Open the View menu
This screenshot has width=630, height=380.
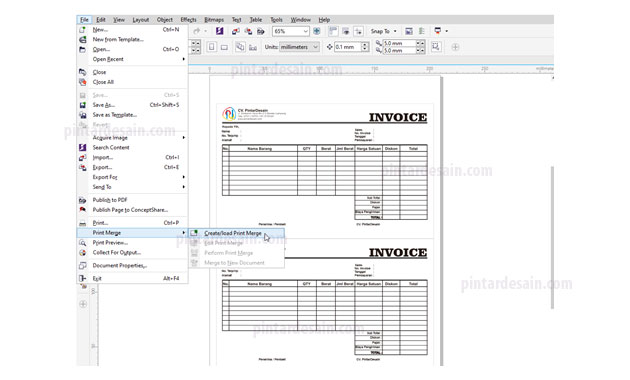coord(119,20)
